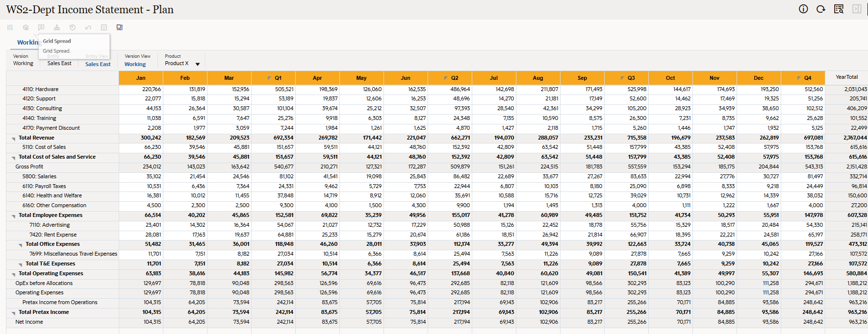Collapse Total Office Expenses row group
Screen dimensions: 868x334
click(21, 245)
